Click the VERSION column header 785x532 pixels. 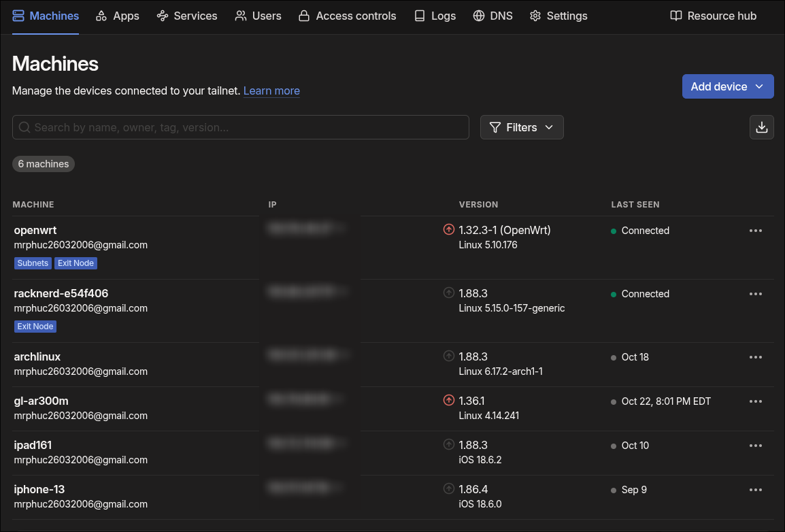coord(479,205)
